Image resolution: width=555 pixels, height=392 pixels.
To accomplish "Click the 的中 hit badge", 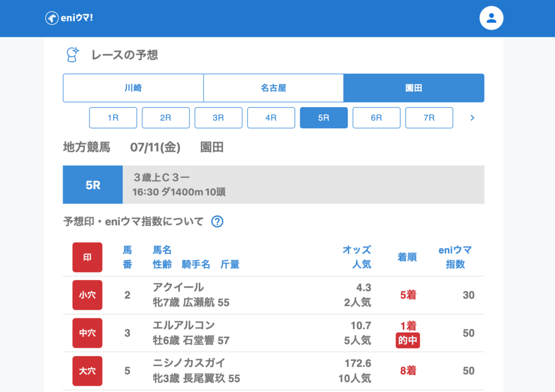I will click(x=408, y=341).
